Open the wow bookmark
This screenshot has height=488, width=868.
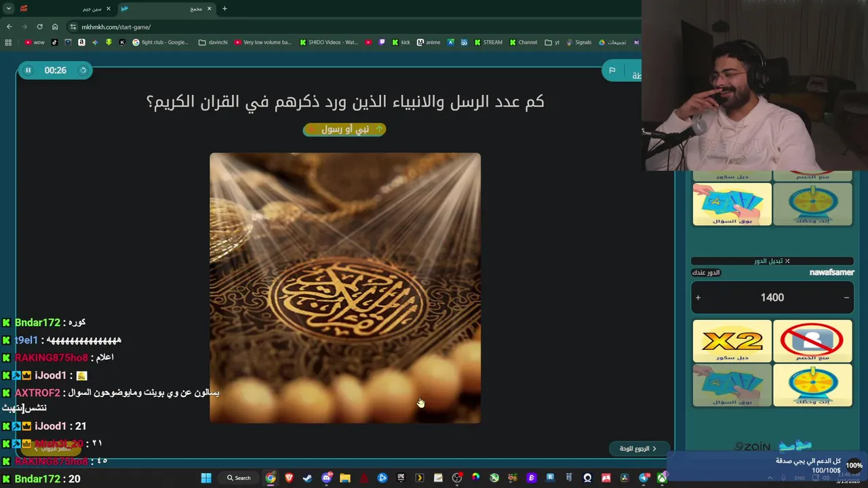tap(35, 42)
